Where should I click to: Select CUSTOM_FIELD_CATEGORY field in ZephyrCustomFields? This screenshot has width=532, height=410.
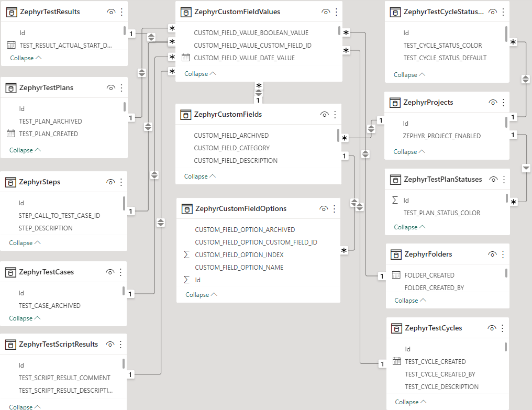tap(231, 148)
